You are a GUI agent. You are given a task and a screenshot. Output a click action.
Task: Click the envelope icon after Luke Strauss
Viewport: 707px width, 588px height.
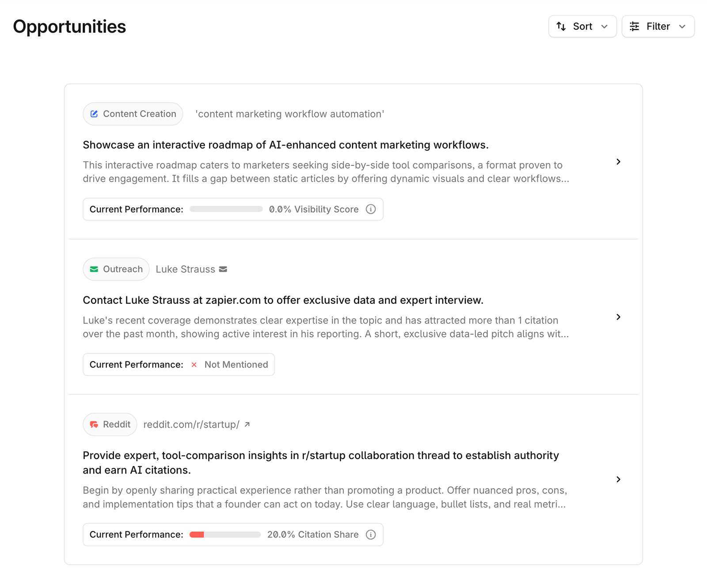tap(223, 269)
